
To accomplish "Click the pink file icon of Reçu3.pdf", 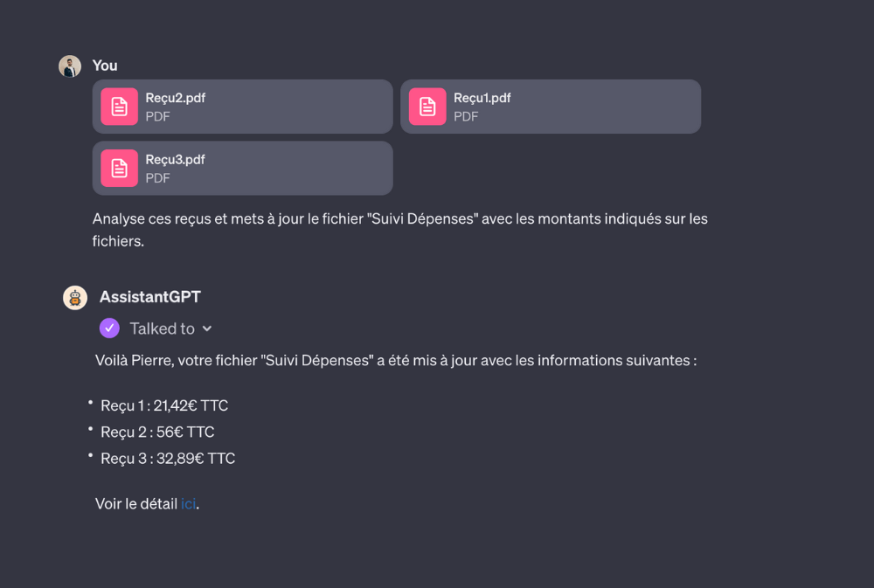I will 119,168.
